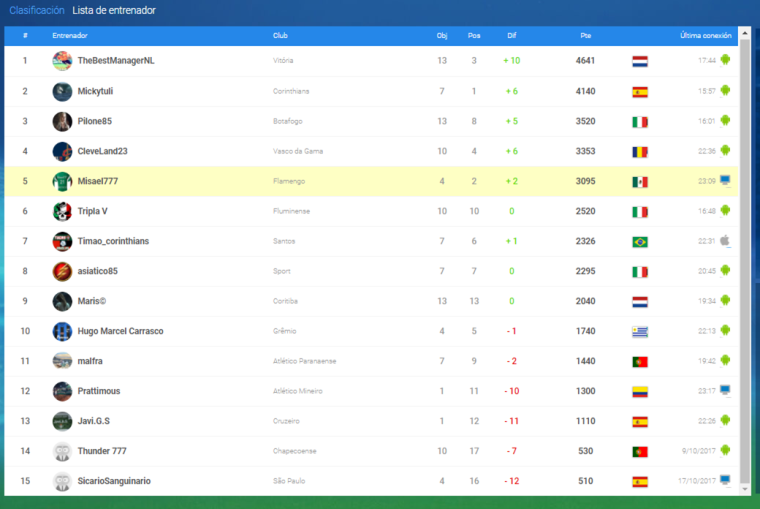Screen dimensions: 760x509
Task: Click desktop monitor icon in Prattimous row
Action: click(x=725, y=390)
